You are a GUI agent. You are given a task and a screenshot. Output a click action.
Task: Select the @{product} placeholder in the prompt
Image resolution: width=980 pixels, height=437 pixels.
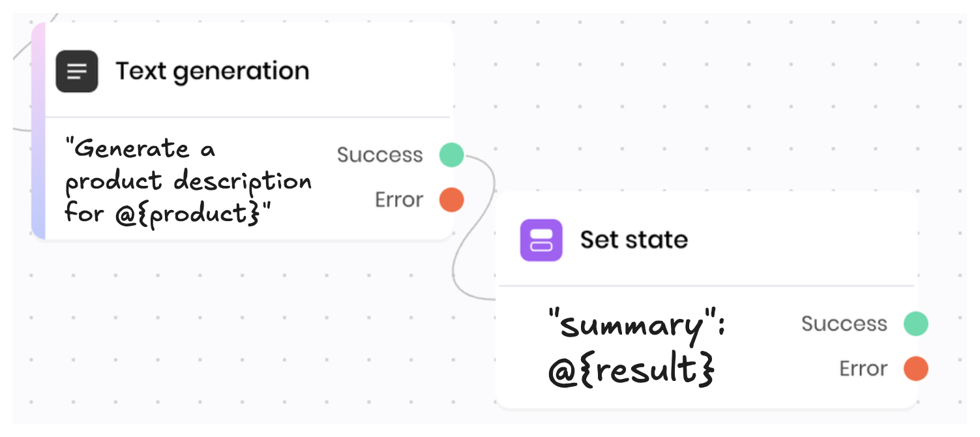pyautogui.click(x=187, y=214)
